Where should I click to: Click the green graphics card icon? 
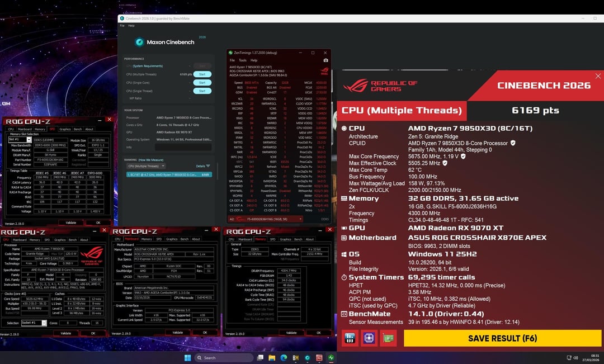(x=387, y=338)
